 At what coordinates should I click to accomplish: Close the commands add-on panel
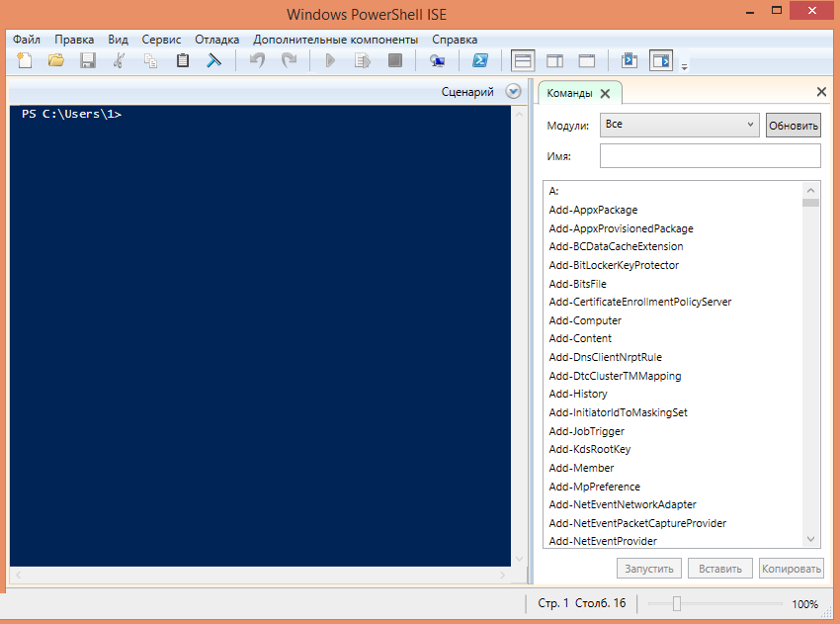tap(821, 92)
